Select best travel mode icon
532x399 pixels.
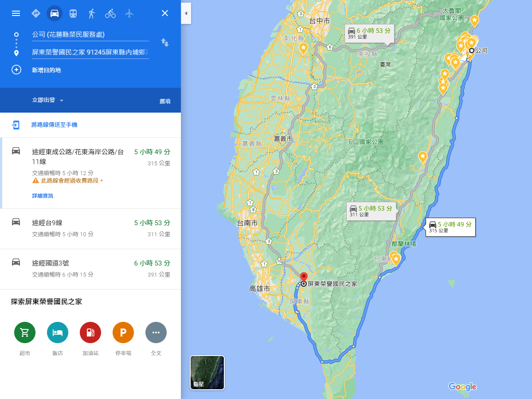click(36, 13)
